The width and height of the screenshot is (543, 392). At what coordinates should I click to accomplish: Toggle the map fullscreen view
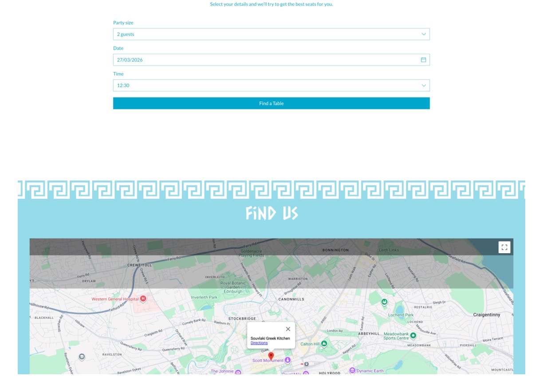click(x=504, y=247)
